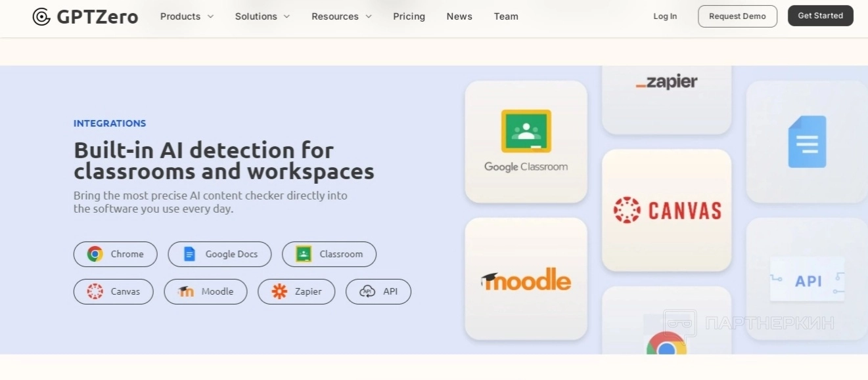The height and width of the screenshot is (380, 868).
Task: Expand the Resources dropdown menu
Action: click(342, 16)
